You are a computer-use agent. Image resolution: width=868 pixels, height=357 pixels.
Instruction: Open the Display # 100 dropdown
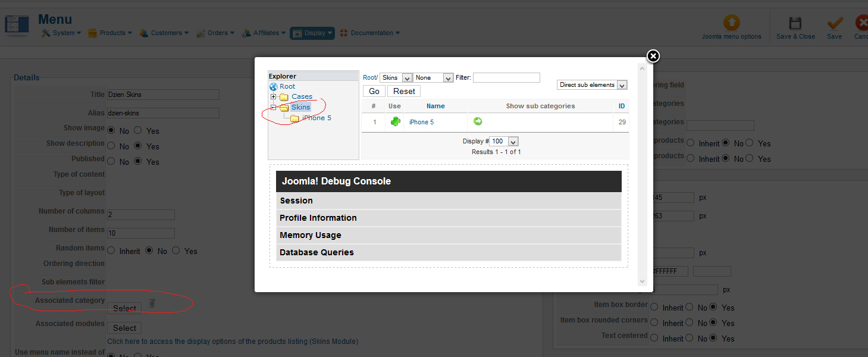click(504, 142)
